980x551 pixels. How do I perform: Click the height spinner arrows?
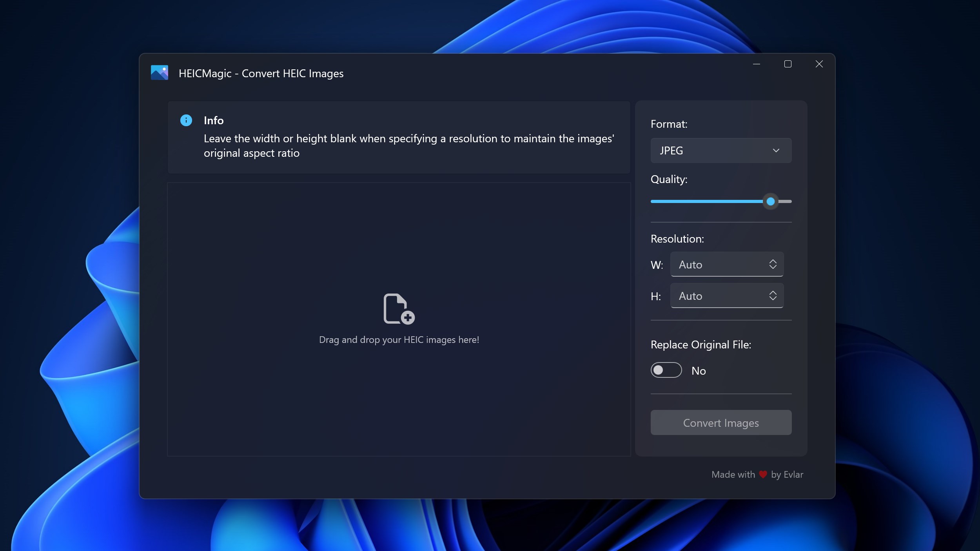click(773, 295)
